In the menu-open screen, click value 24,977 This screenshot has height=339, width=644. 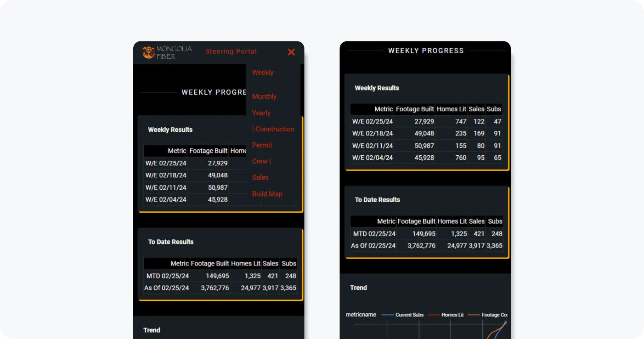coord(251,288)
